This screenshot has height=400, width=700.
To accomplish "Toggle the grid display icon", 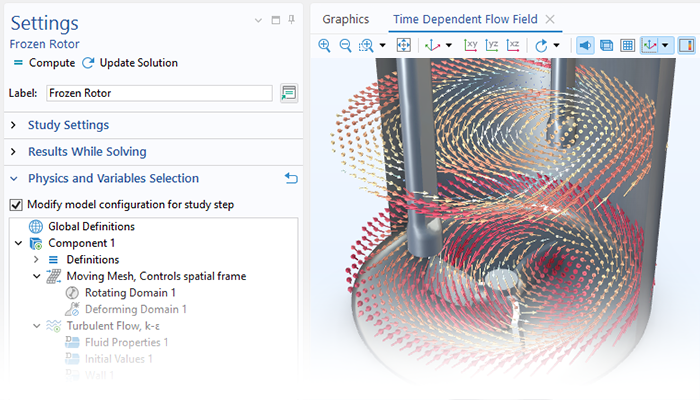I will coord(628,45).
